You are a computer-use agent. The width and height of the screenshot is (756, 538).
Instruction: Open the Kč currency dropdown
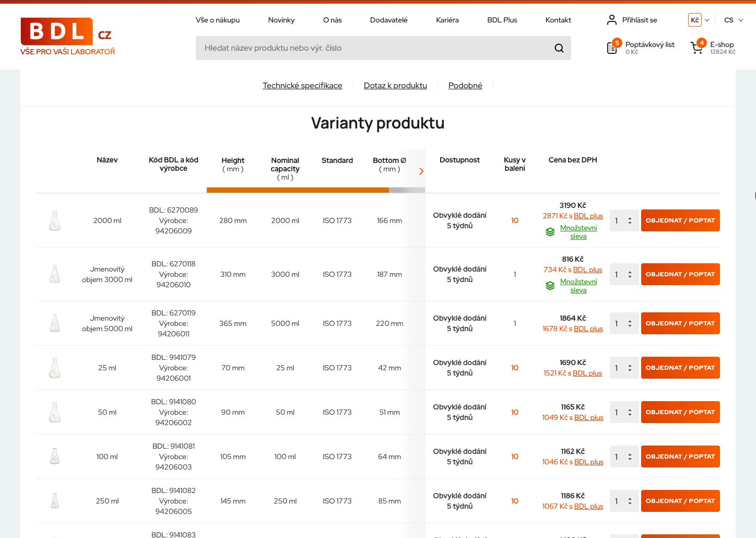[699, 20]
